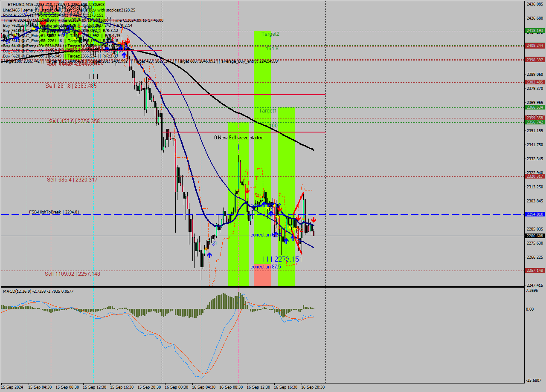546x392 pixels.
Task: Click the '15 Sep 20:30' time axis label
Action: click(x=148, y=387)
